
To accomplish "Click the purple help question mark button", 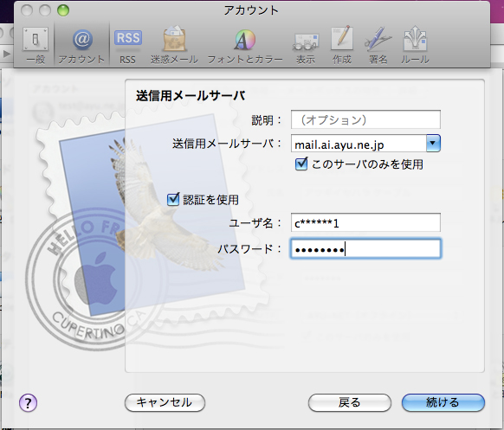I will 29,402.
